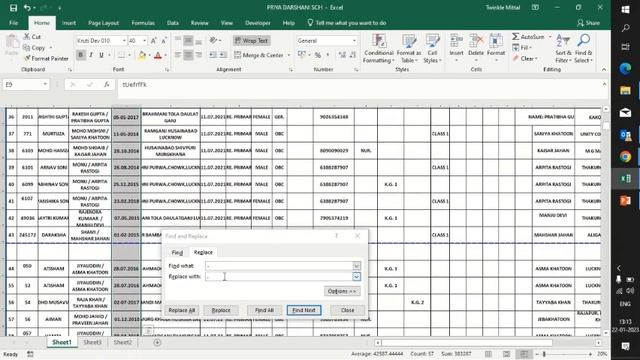Viewport: 640px width, 360px height.
Task: Open Google Chrome from taskbar
Action: coord(625,157)
